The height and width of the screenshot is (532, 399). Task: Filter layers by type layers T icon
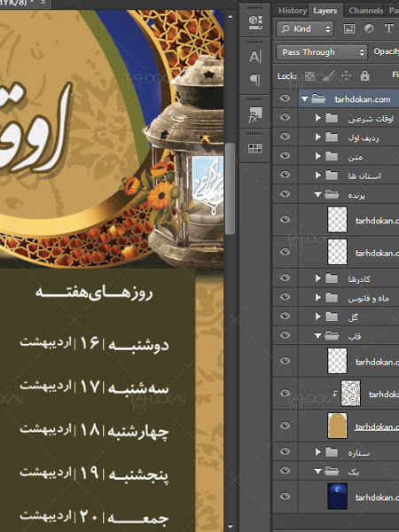[389, 28]
